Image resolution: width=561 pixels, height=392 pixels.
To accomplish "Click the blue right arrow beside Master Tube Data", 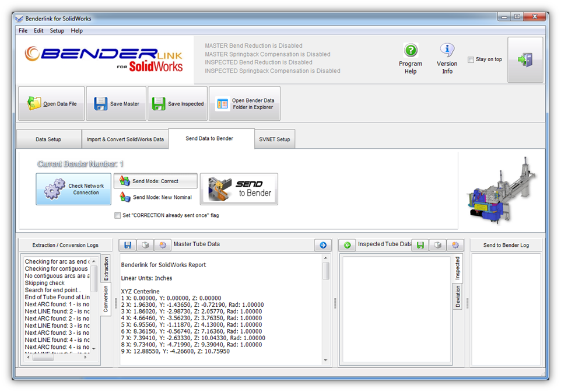I will 322,245.
